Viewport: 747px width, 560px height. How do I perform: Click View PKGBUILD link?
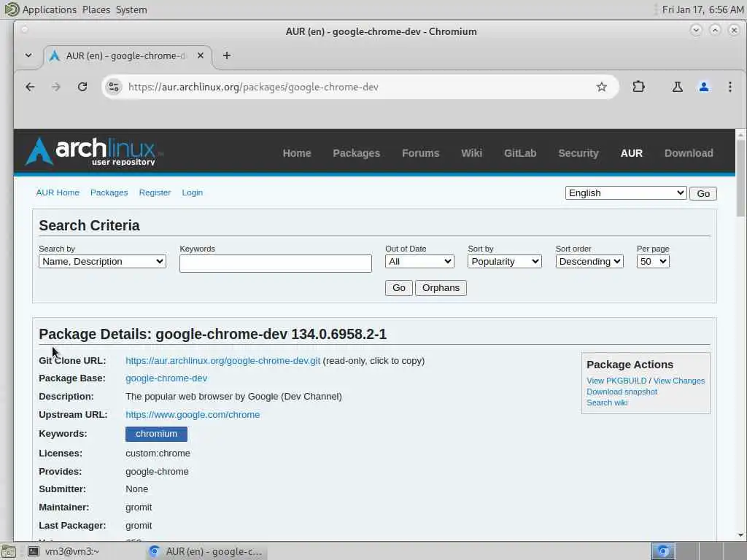click(616, 381)
